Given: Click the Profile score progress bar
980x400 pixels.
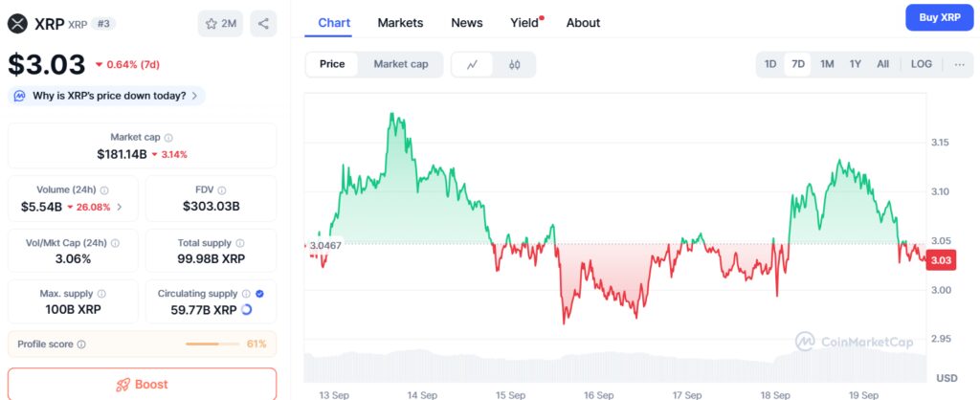Looking at the screenshot, I should tap(214, 344).
